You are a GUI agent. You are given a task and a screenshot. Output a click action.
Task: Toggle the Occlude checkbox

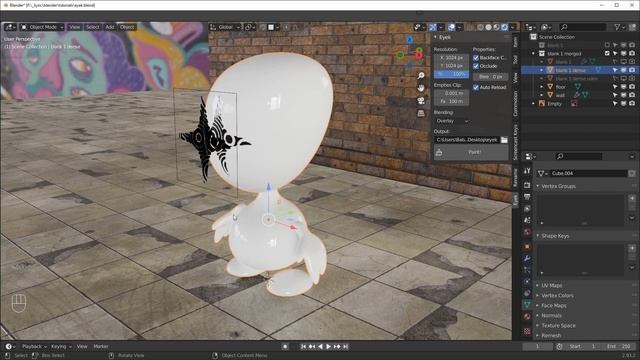tap(476, 66)
